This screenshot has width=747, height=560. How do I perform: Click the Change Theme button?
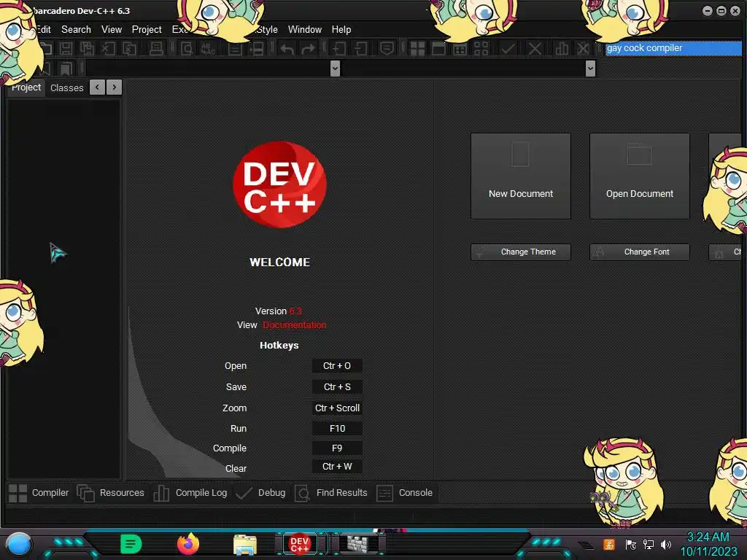coord(521,252)
